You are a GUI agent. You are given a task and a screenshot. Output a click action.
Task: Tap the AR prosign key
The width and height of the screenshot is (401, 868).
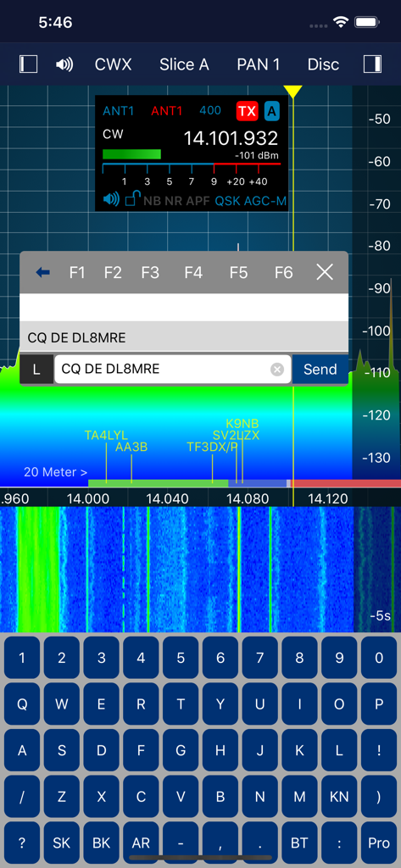[x=142, y=843]
